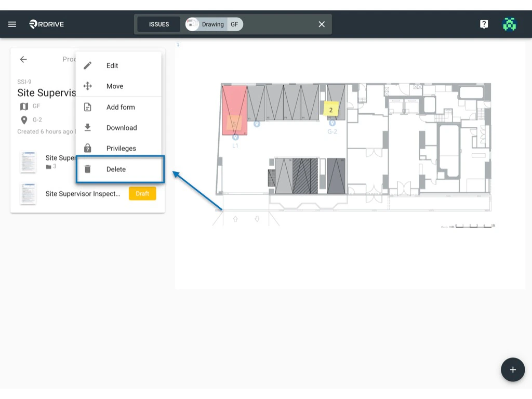
Task: Click the Site Supervisor Inspect... form name
Action: click(83, 194)
